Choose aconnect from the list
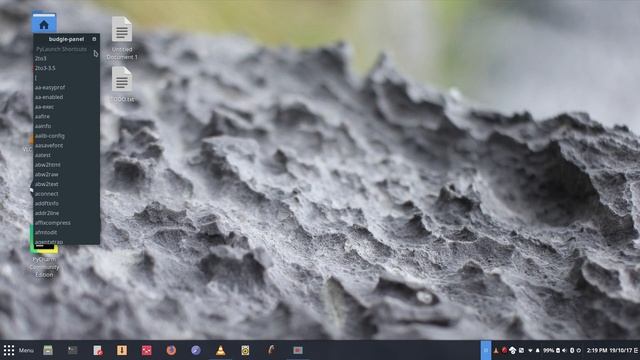The image size is (640, 360). click(47, 194)
